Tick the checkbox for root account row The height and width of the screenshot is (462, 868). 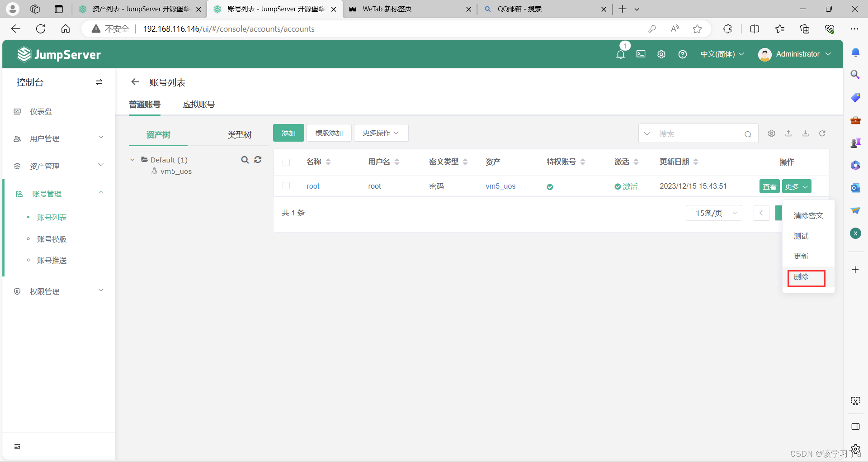point(286,186)
